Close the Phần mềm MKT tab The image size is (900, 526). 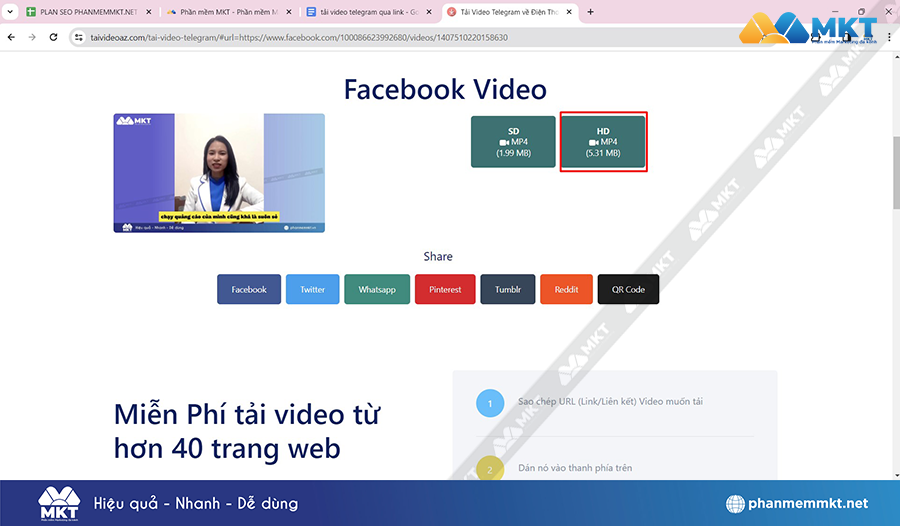coord(289,12)
